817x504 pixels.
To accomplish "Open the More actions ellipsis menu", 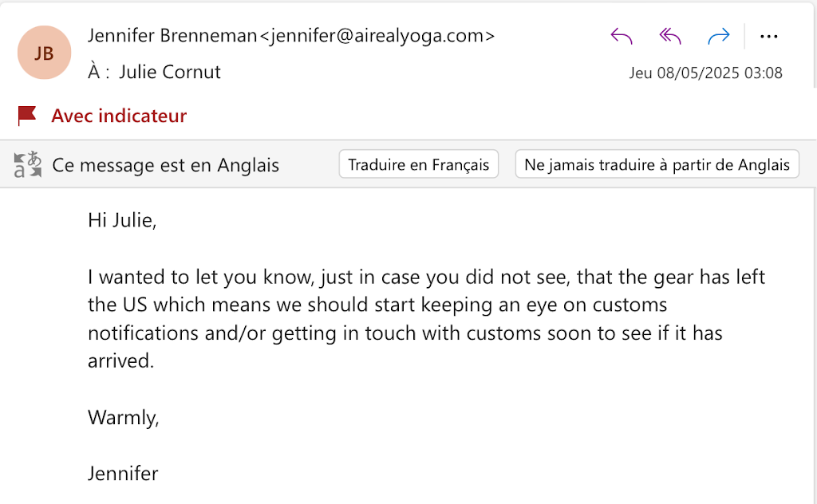I will [768, 36].
